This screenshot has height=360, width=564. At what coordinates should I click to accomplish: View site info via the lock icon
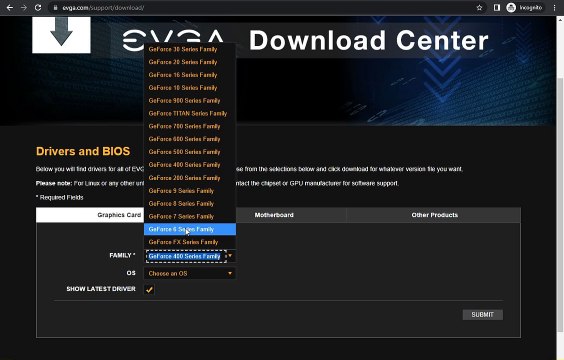click(x=55, y=8)
